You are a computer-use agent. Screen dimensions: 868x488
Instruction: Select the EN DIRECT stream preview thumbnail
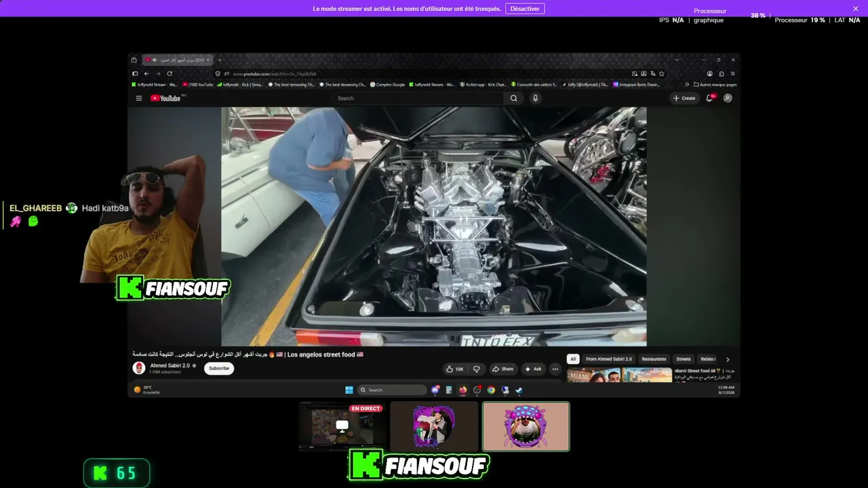pos(342,426)
